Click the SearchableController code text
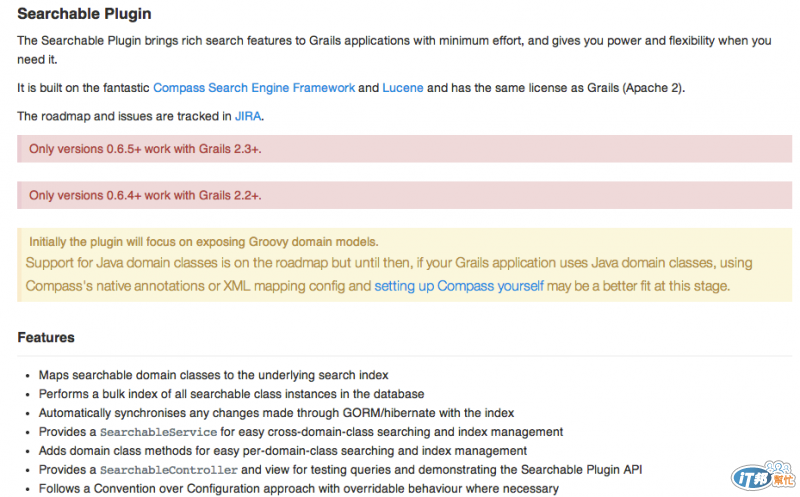800x497 pixels. click(169, 470)
